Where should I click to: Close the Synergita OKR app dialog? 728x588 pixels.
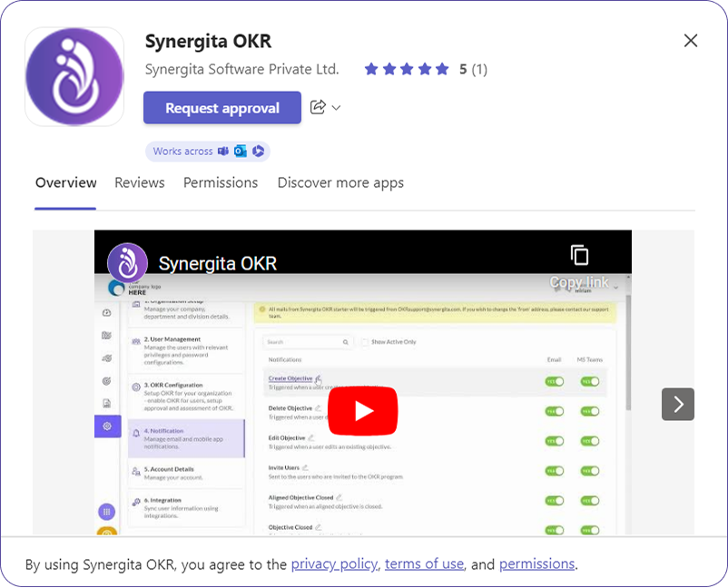[690, 41]
